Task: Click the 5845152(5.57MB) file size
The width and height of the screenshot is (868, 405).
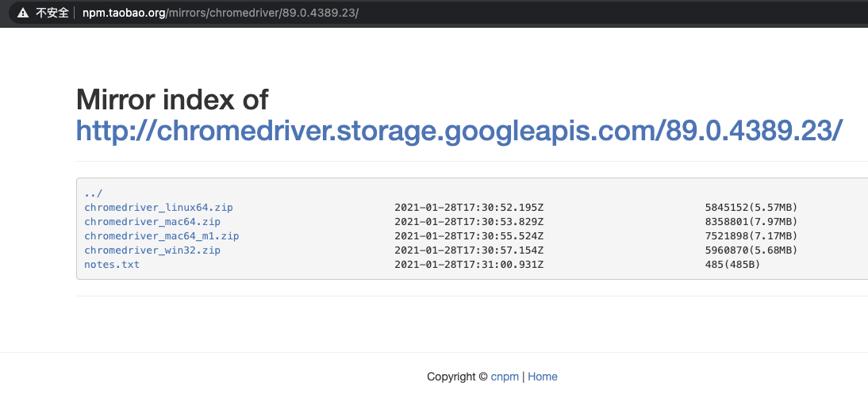Action: [x=751, y=208]
